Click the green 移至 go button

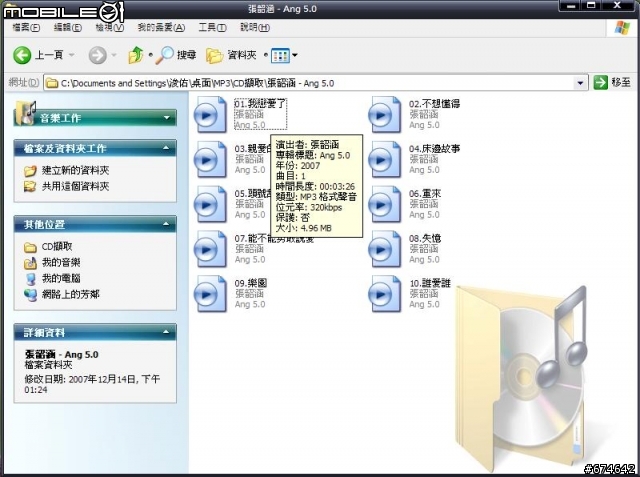[x=612, y=83]
